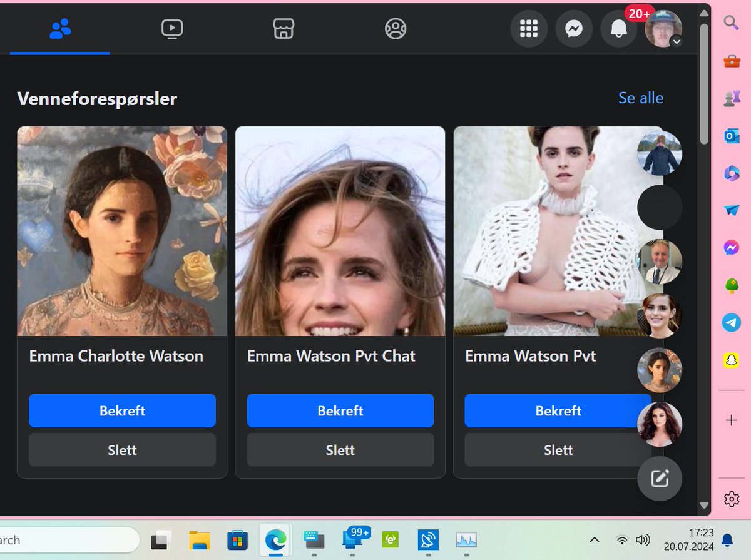Open the Games chess icon in Edge sidebar

click(x=731, y=98)
